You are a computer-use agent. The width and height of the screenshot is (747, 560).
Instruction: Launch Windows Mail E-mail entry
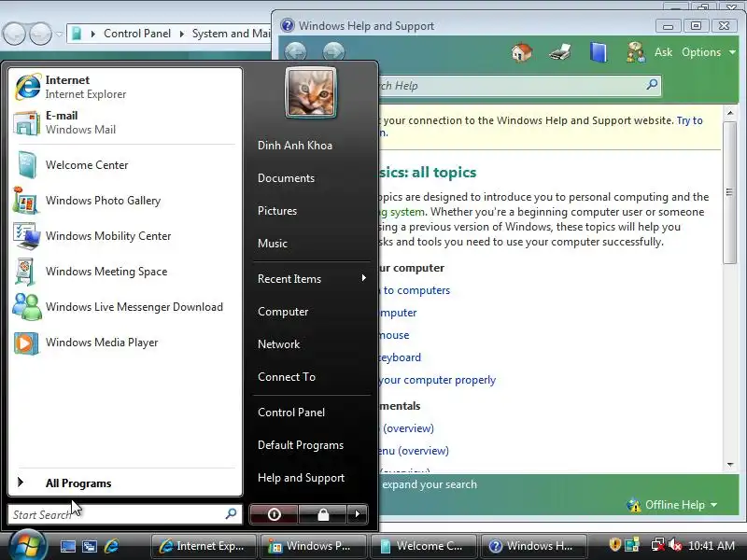pyautogui.click(x=125, y=122)
